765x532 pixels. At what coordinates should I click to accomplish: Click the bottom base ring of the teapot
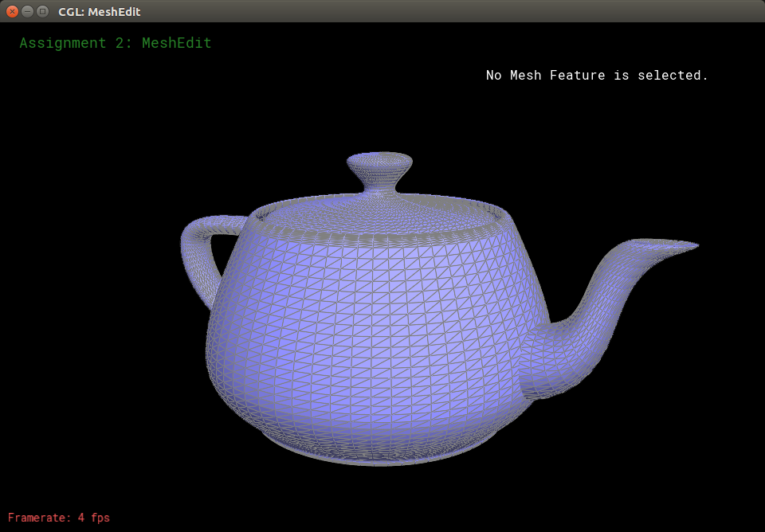(x=375, y=456)
